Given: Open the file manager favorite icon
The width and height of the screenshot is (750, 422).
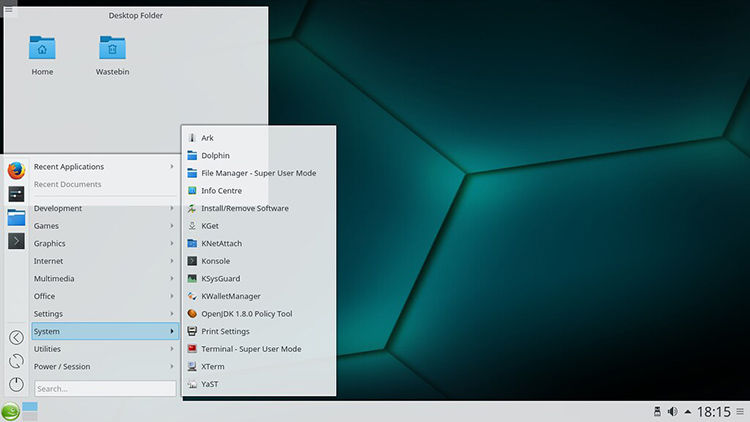Looking at the screenshot, I should [x=16, y=217].
